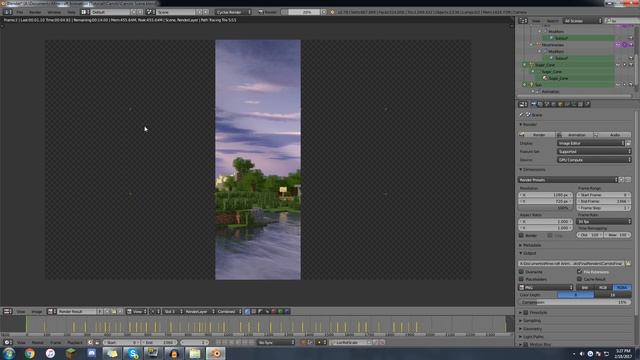This screenshot has height=360, width=640.
Task: Open Render properties tab icon
Action: (x=533, y=104)
